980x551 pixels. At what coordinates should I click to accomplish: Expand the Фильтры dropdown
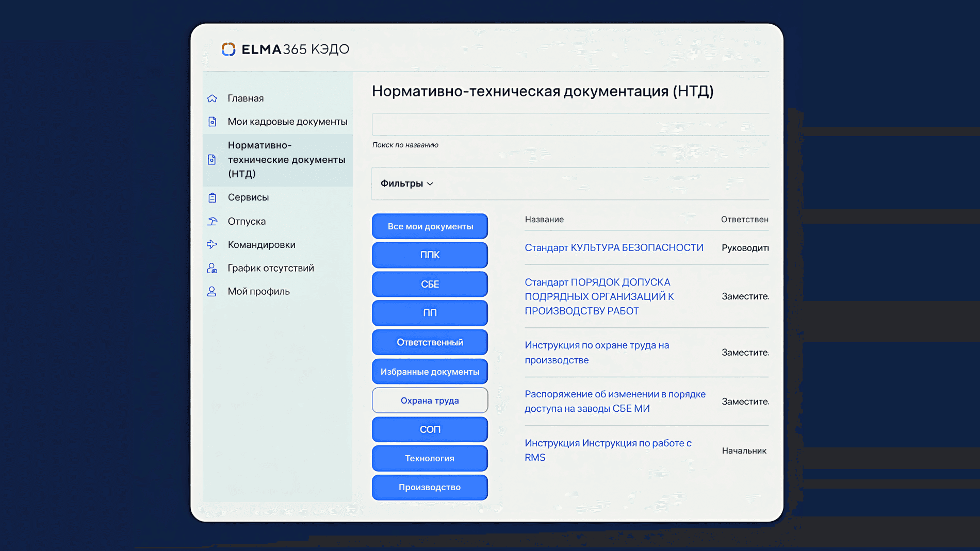coord(406,183)
